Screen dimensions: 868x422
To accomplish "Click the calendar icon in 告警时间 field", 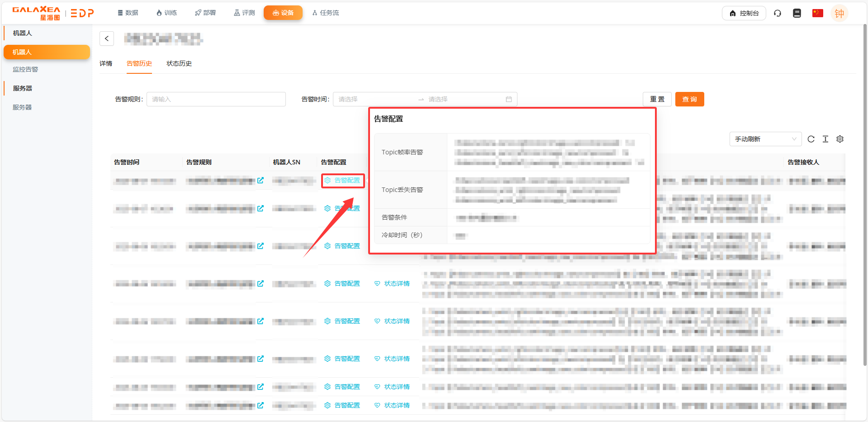I will click(x=509, y=99).
